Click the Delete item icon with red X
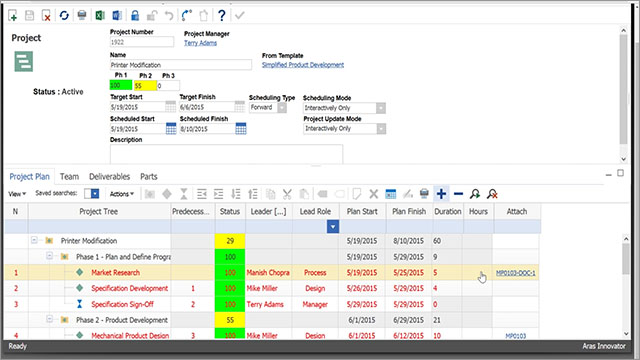Viewport: 640px width, 360px height. tap(46, 16)
